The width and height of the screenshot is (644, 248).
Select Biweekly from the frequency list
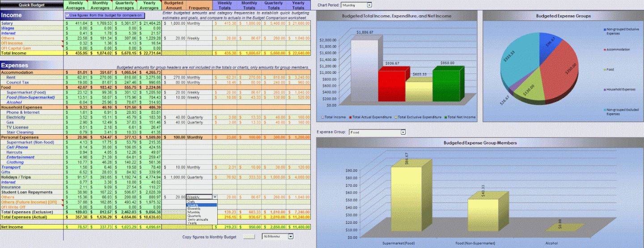(194, 209)
